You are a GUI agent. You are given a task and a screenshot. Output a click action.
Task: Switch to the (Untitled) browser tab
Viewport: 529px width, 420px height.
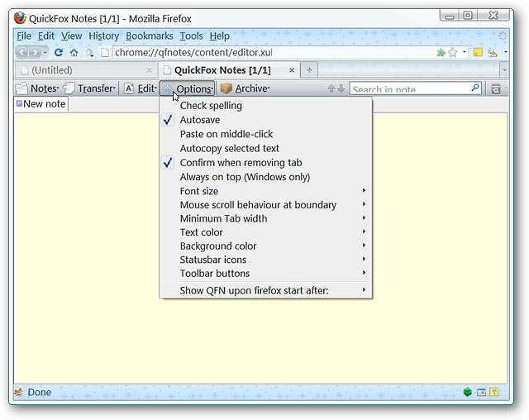86,70
